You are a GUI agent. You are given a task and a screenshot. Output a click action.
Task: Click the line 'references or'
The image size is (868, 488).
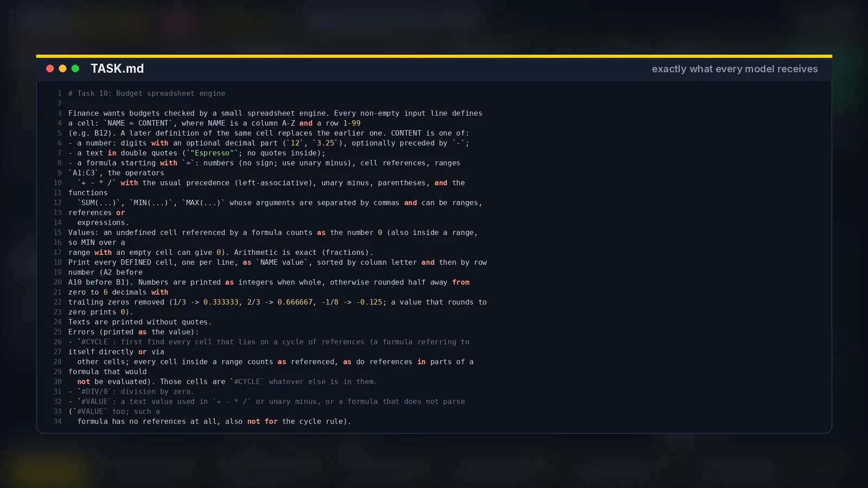pos(97,213)
